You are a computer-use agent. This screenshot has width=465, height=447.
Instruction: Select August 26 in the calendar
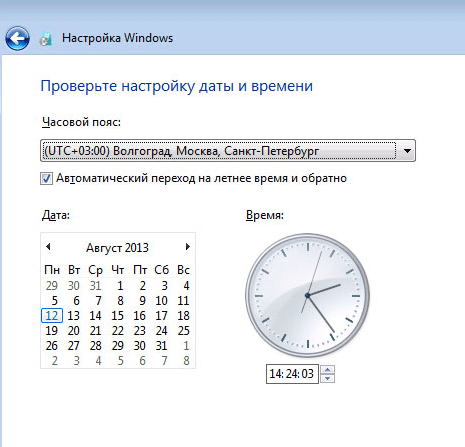52,346
